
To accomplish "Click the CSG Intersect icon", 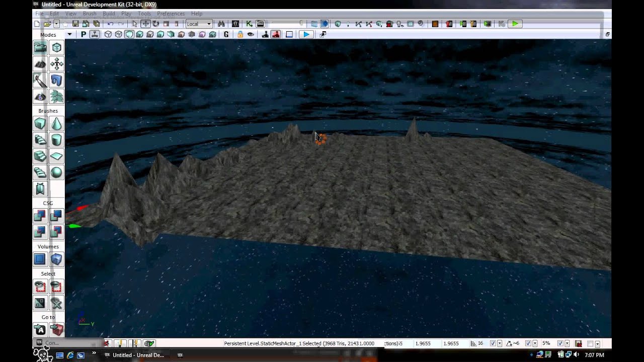I will tap(40, 232).
